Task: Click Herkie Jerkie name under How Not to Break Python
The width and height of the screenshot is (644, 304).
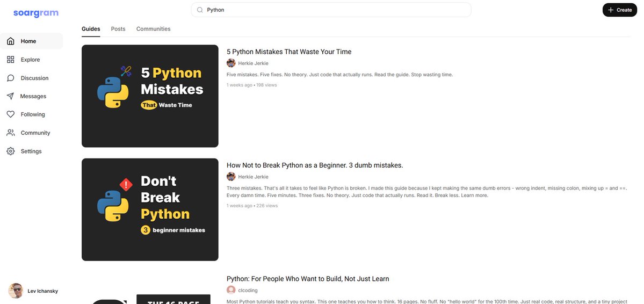Action: (x=253, y=177)
